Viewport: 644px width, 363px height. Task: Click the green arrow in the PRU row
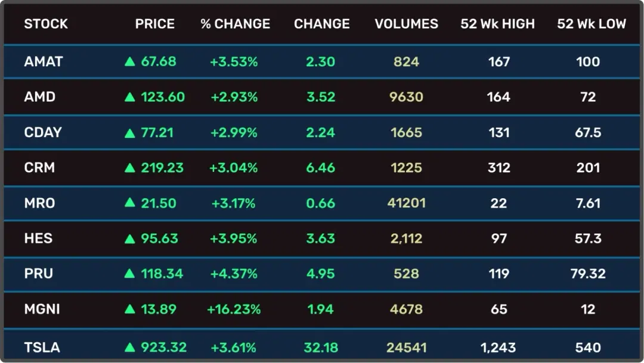tap(129, 274)
